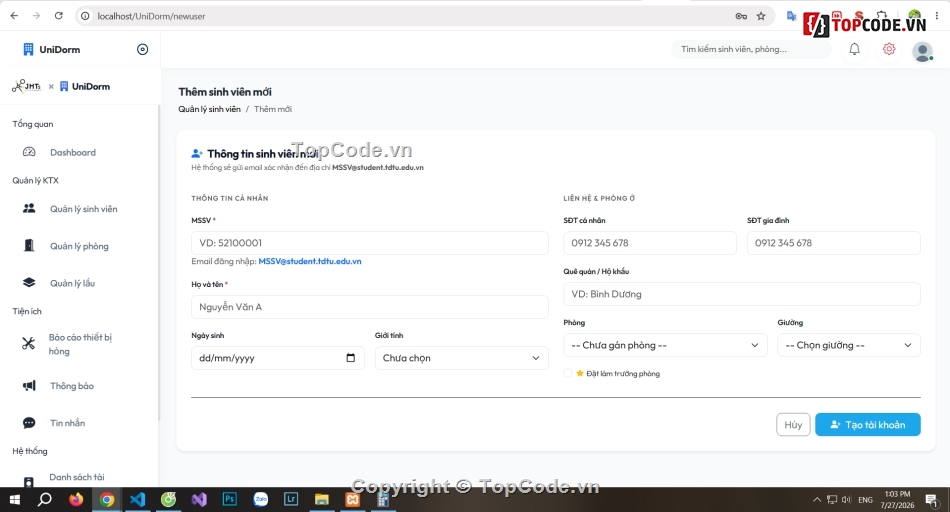This screenshot has height=512, width=950.
Task: Click the tools icon for Báo cáo thiết bị hỏng
Action: (28, 344)
